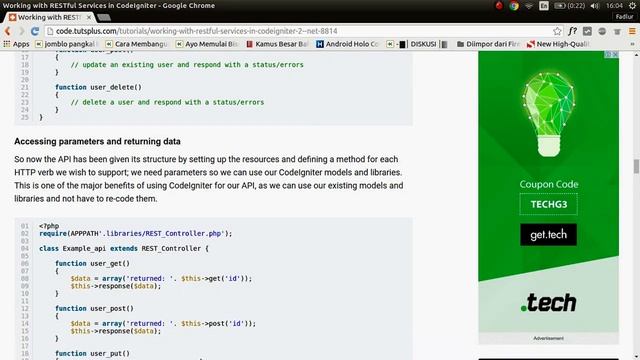
Task: Open the 'Cara Membangu' bookmark
Action: click(136, 44)
